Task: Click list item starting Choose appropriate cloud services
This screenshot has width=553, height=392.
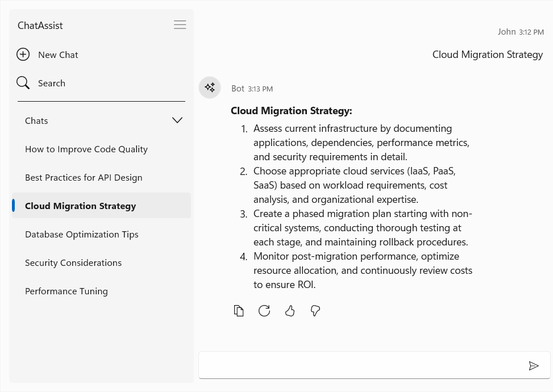Action: coord(355,185)
